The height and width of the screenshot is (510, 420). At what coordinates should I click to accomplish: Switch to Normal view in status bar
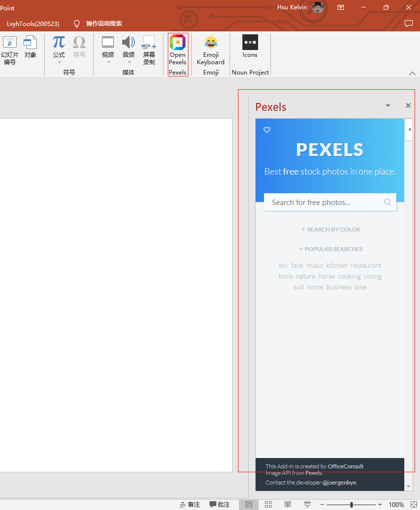tap(249, 505)
